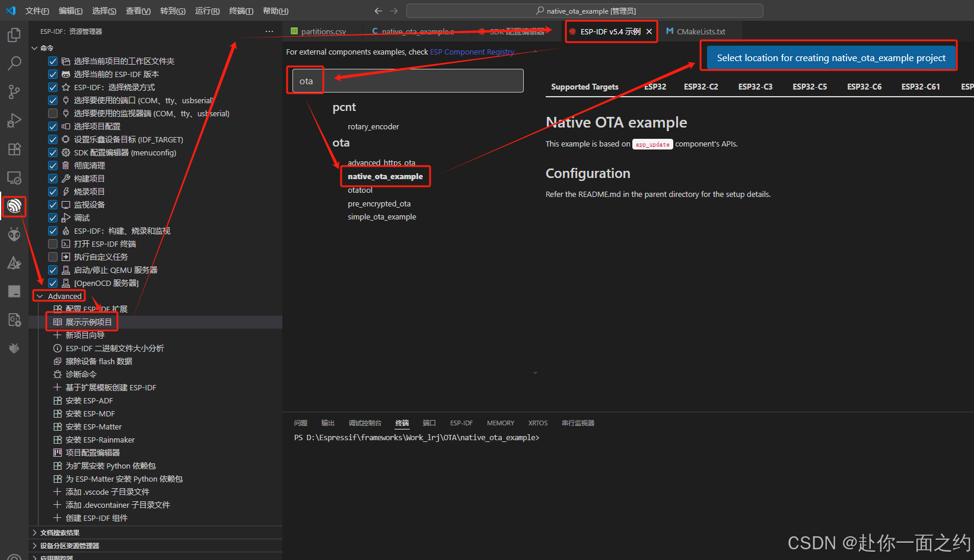Screen dimensions: 974x560
Task: Click 项目配置编辑器 entry
Action: click(93, 453)
